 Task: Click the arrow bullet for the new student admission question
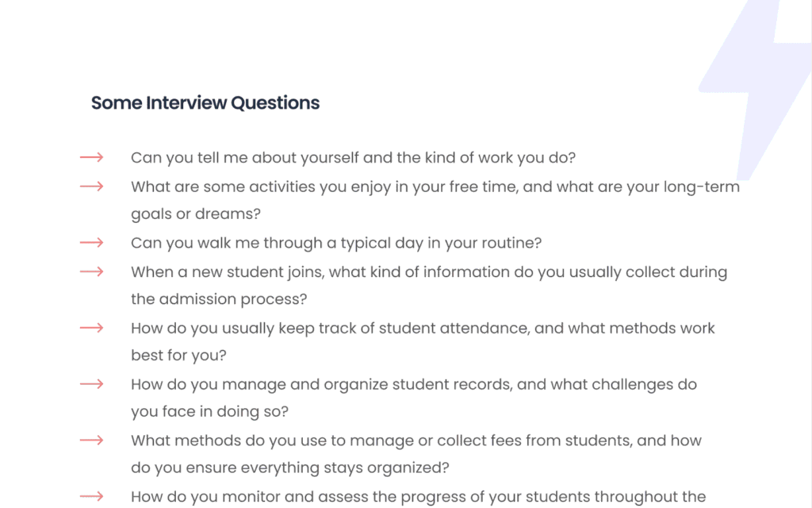(92, 271)
